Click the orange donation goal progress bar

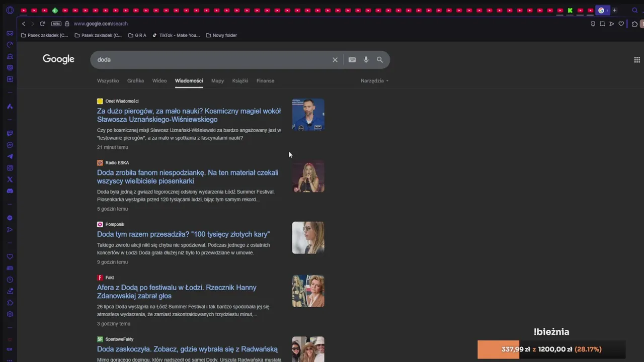551,349
